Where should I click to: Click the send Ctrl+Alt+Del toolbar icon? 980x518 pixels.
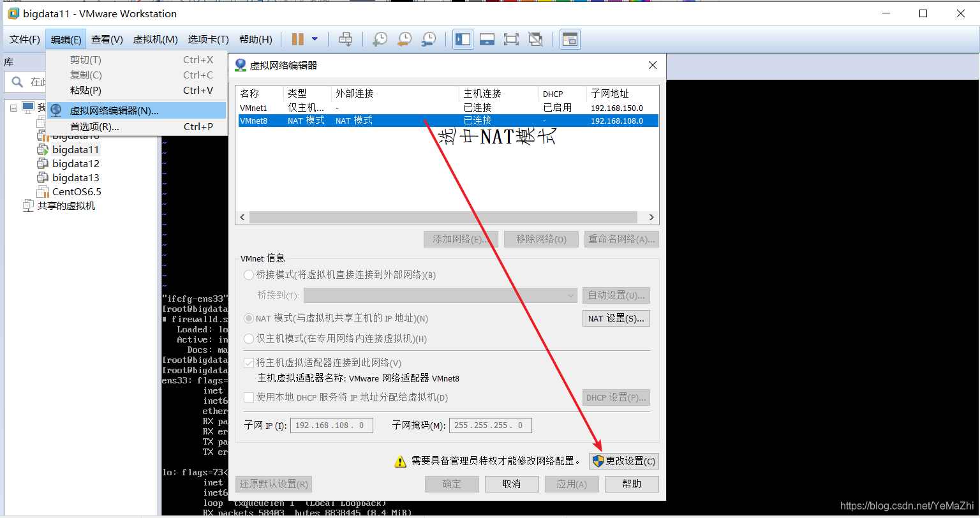345,40
